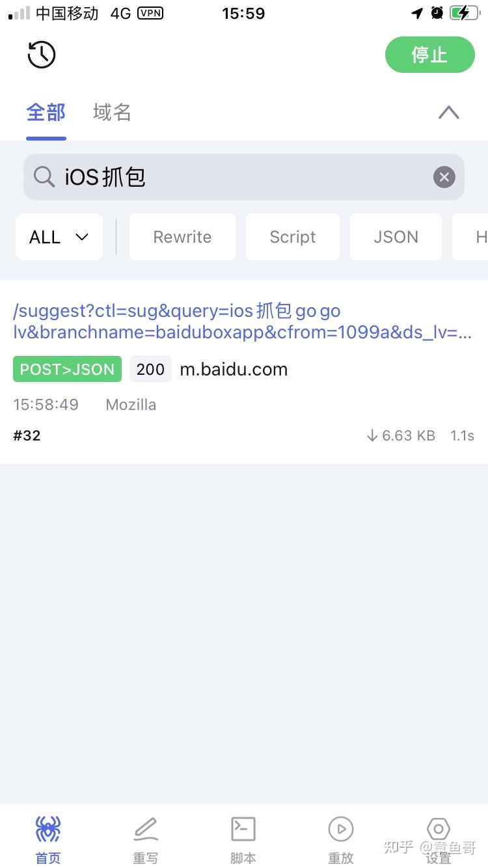Toggle the Rewrite filter chip

(x=182, y=237)
